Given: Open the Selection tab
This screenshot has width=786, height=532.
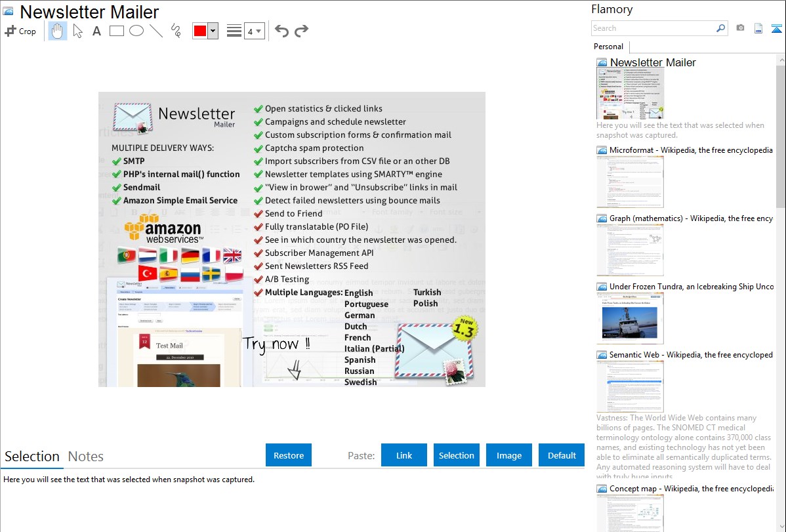Looking at the screenshot, I should click(32, 457).
